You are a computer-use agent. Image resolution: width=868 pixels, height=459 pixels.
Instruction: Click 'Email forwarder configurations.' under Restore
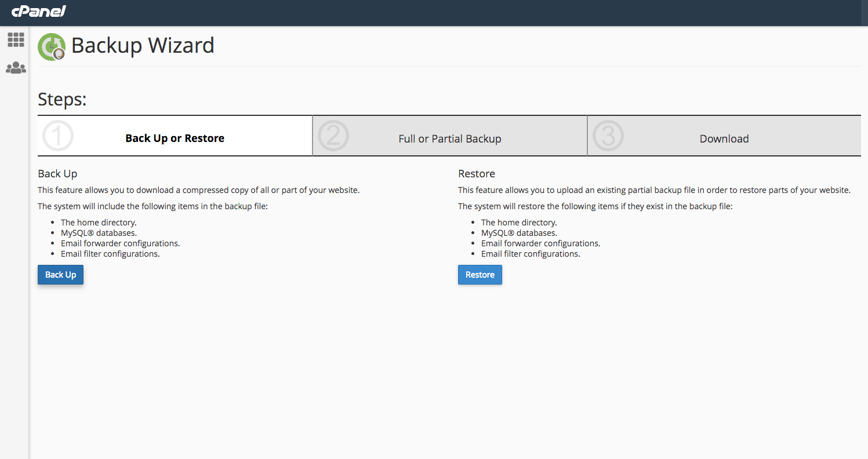(x=541, y=243)
